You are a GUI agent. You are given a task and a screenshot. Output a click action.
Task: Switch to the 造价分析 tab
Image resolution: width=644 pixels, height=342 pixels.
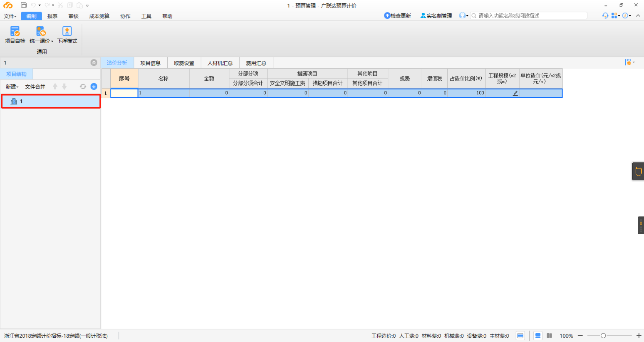[x=117, y=63]
